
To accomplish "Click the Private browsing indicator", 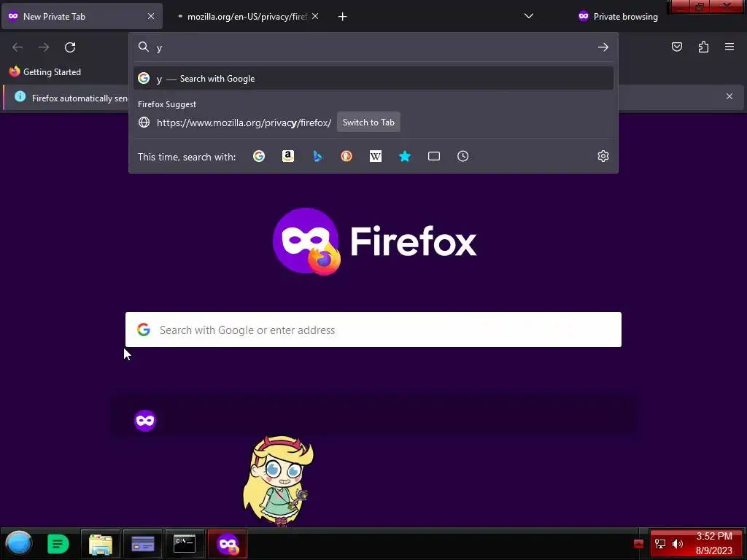I will [618, 16].
